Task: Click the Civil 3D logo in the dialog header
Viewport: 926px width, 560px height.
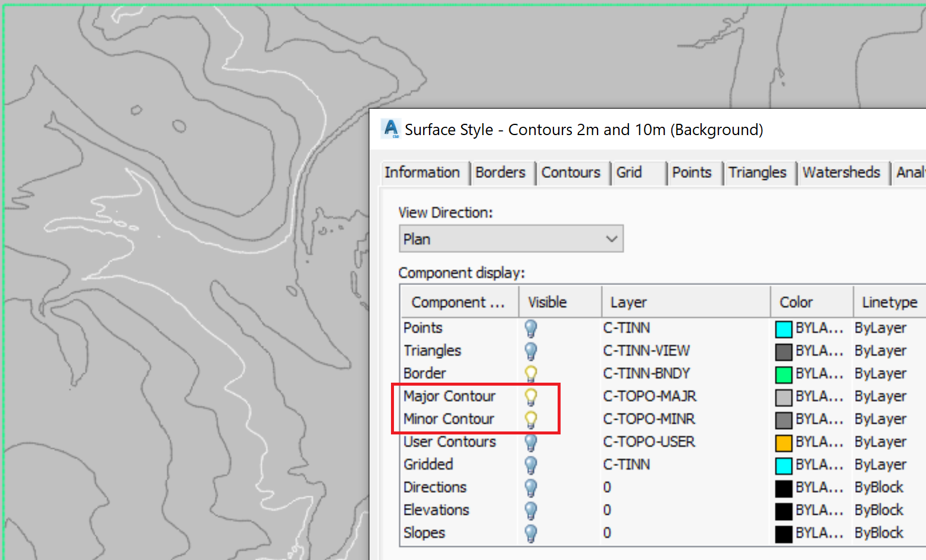Action: 390,129
